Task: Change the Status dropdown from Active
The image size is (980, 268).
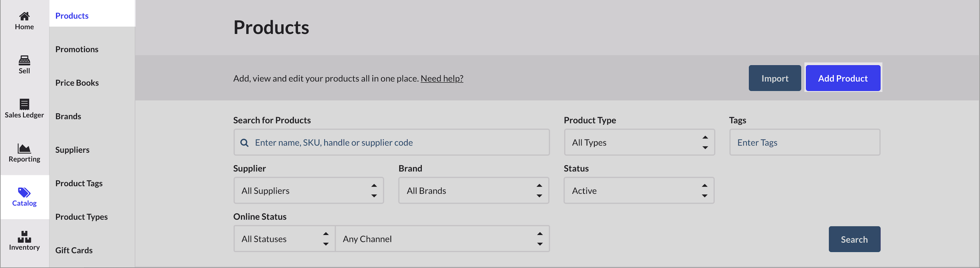Action: tap(639, 191)
